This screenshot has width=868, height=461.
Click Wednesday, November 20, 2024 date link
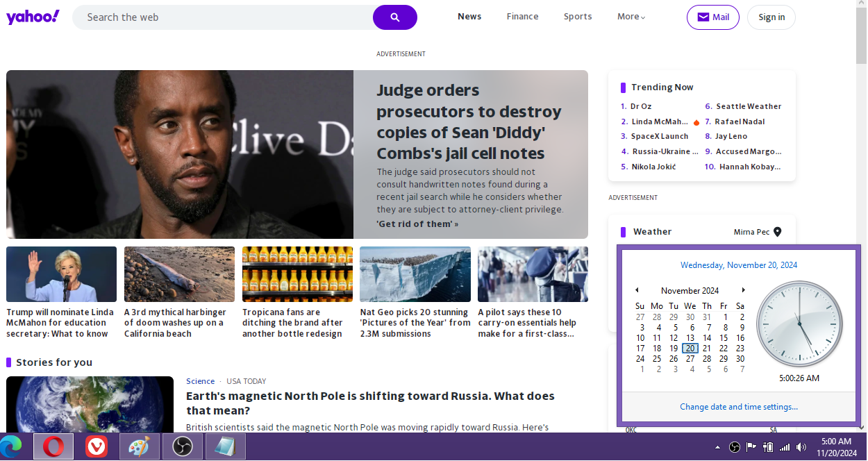coord(739,265)
